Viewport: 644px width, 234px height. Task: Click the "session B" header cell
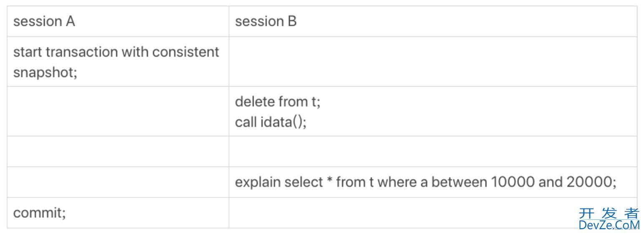click(x=433, y=21)
